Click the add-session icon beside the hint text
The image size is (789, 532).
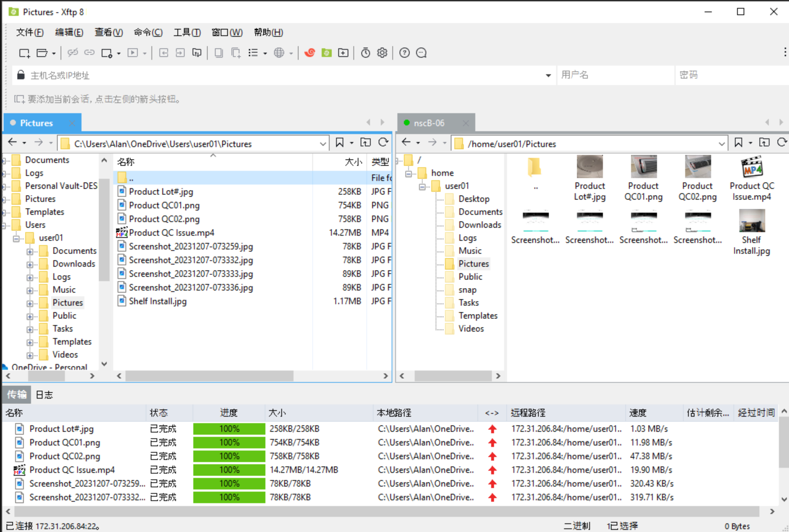click(19, 99)
